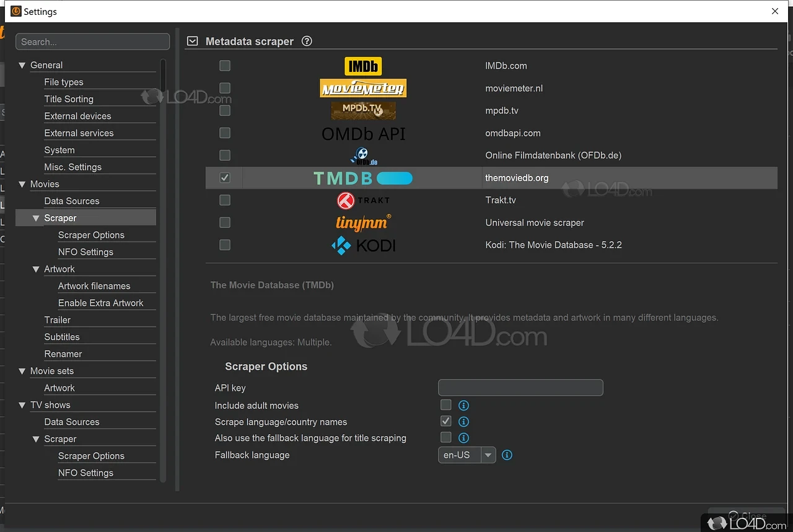
Task: Select the MovieMeter scraper logo
Action: 363,88
